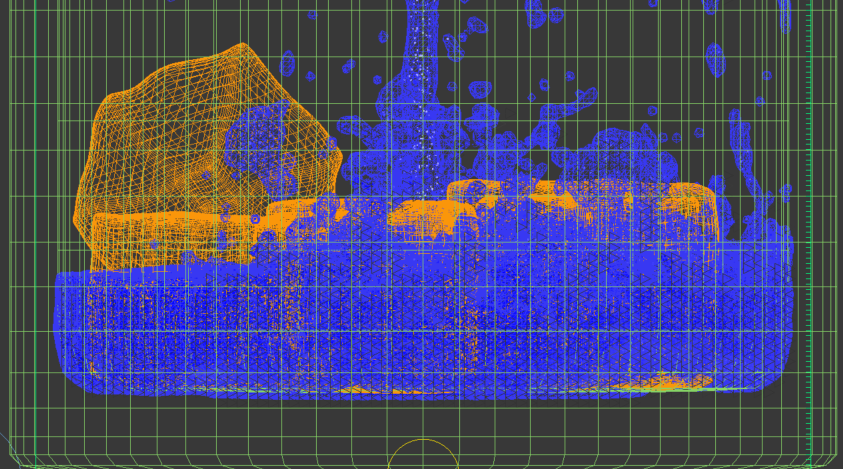Image resolution: width=843 pixels, height=469 pixels.
Task: Pick the isolated blue droplet right of the rock's top
Action: [x=288, y=67]
